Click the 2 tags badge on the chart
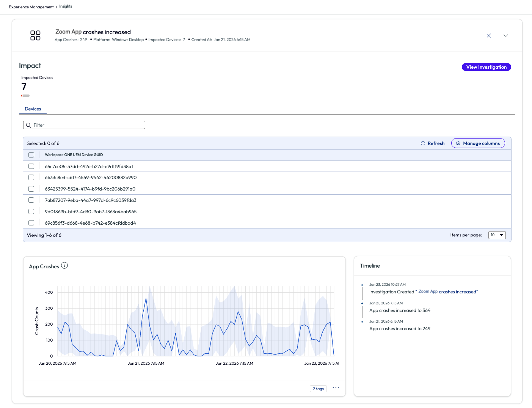 (x=318, y=389)
